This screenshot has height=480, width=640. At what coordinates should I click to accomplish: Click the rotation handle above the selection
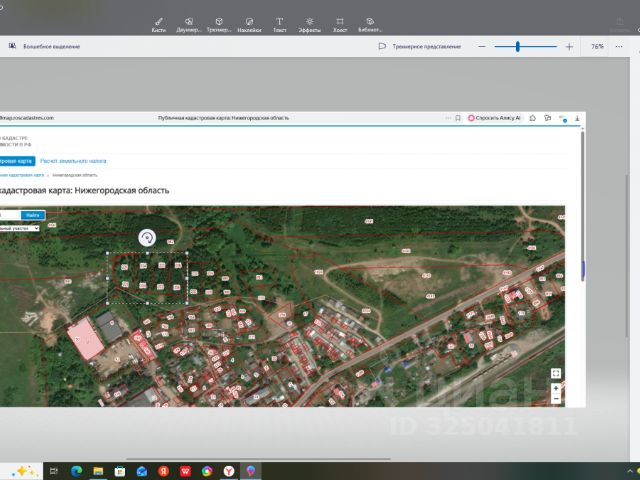(147, 237)
